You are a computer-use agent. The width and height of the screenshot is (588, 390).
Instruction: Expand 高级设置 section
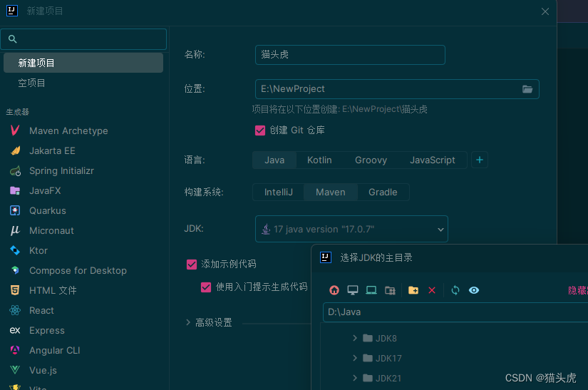(x=188, y=322)
